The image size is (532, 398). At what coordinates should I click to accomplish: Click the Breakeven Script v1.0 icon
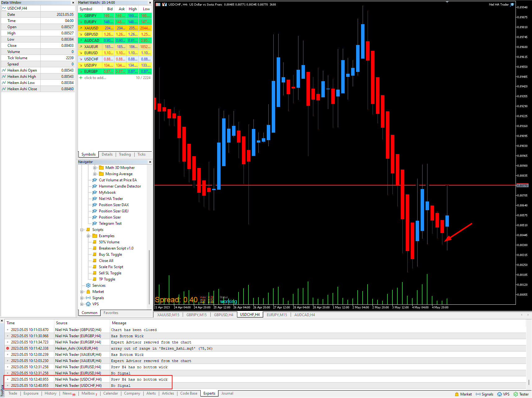[95, 248]
